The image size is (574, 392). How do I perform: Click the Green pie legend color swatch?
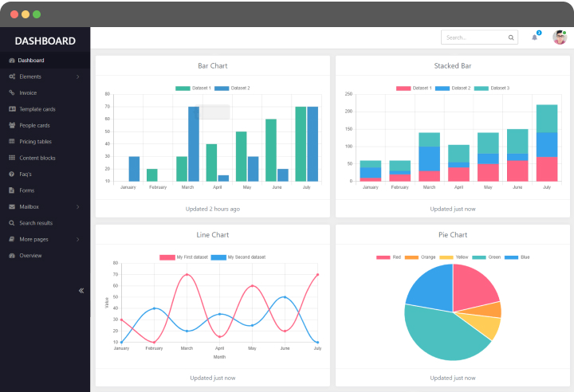click(x=479, y=257)
